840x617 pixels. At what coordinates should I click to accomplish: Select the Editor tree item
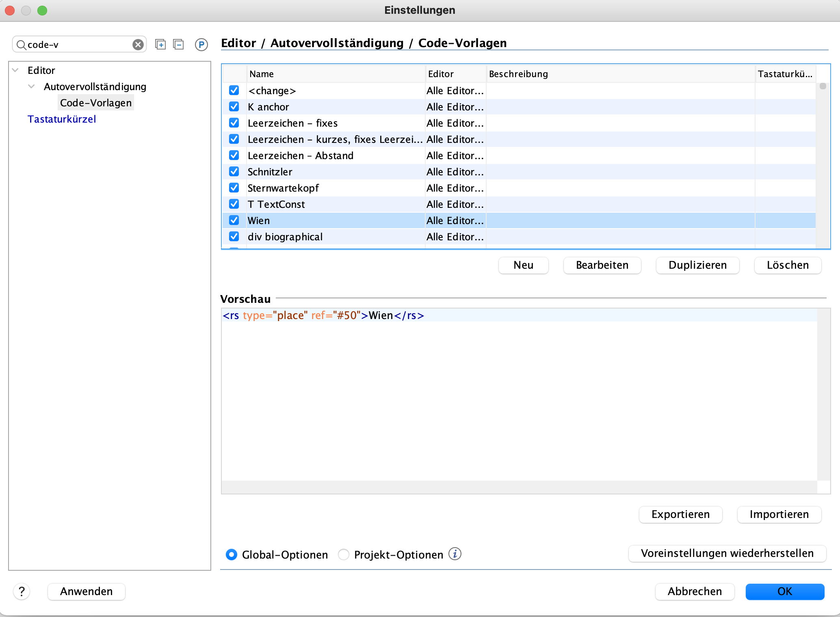41,70
